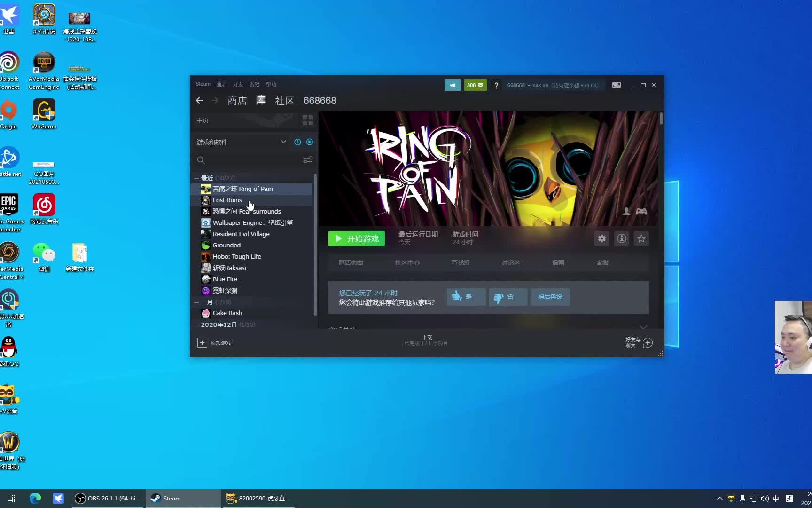Open the 查找组 link
Image resolution: width=812 pixels, height=508 pixels.
click(x=461, y=263)
